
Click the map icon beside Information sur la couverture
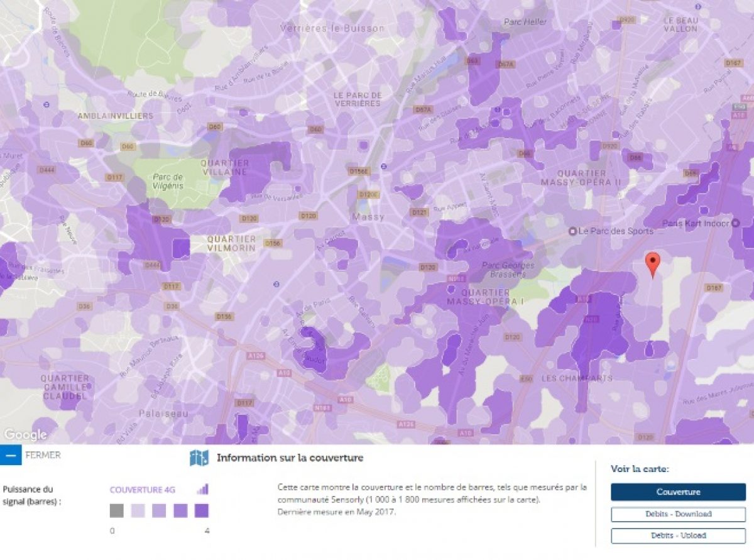coord(199,458)
